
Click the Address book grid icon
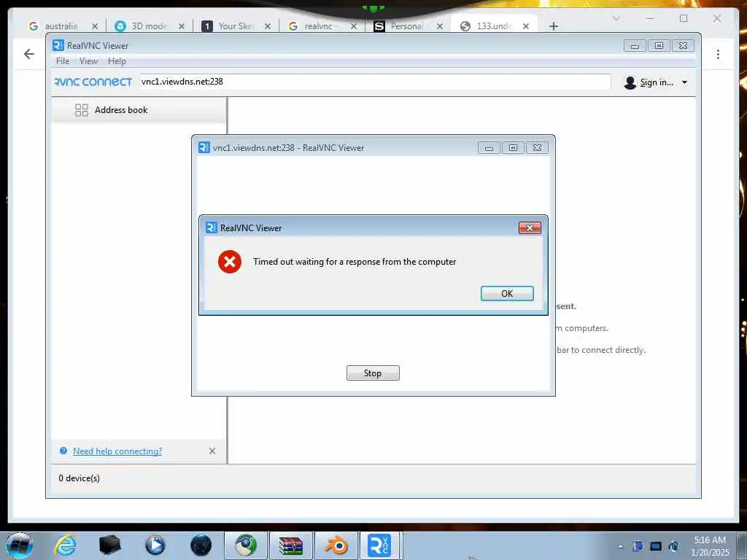tap(82, 110)
